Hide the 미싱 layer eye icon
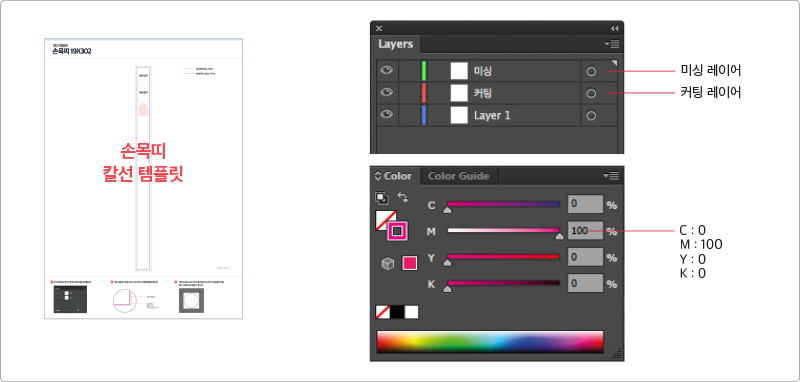800x382 pixels. click(x=387, y=70)
